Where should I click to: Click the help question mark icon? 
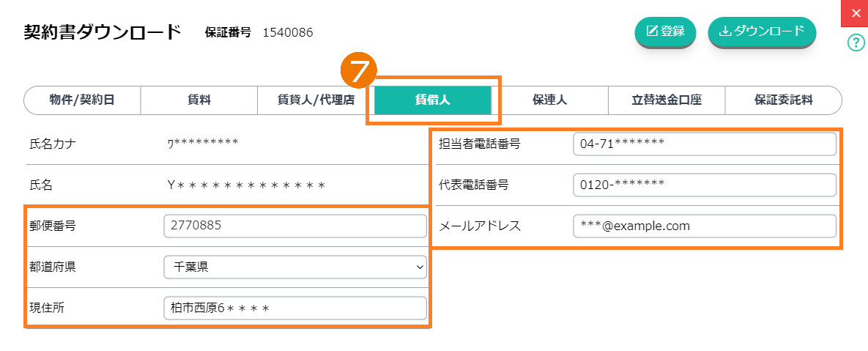856,43
